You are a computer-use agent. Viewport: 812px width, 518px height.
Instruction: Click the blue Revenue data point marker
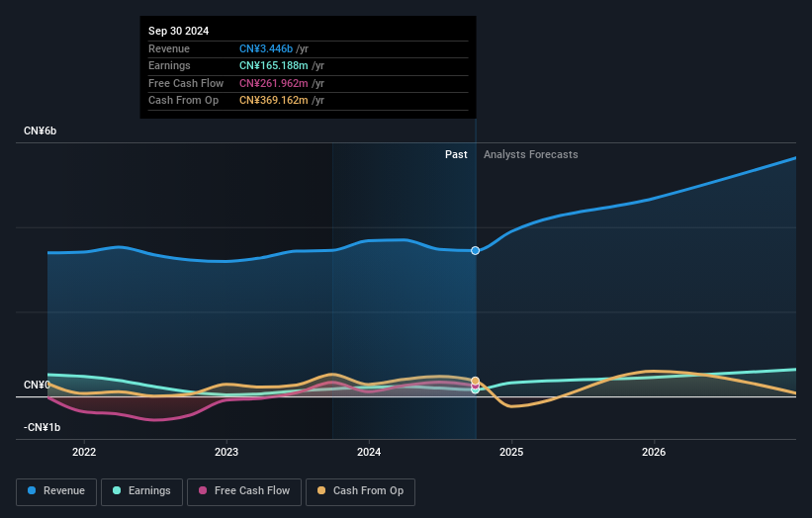click(x=475, y=250)
